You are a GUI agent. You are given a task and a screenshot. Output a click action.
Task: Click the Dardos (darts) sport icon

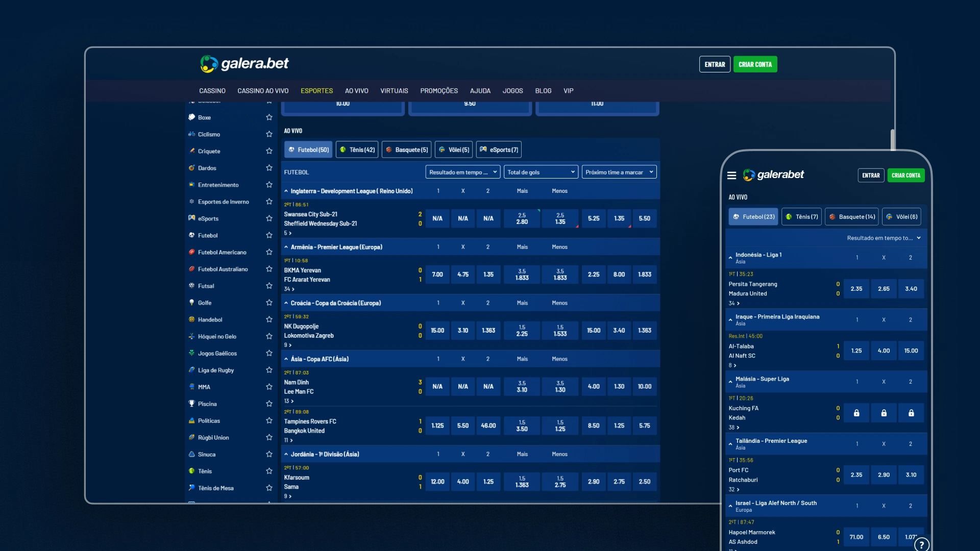[191, 168]
